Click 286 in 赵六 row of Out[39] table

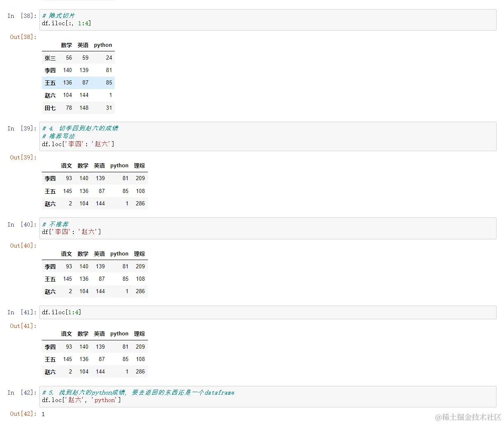pos(140,204)
